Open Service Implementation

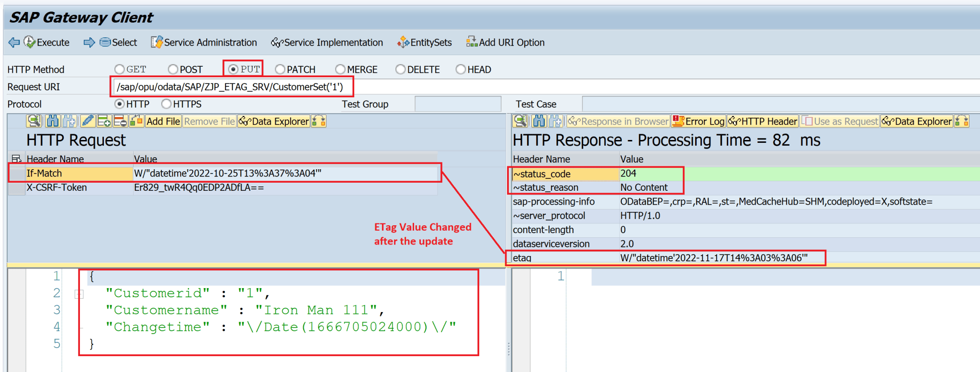coord(327,42)
